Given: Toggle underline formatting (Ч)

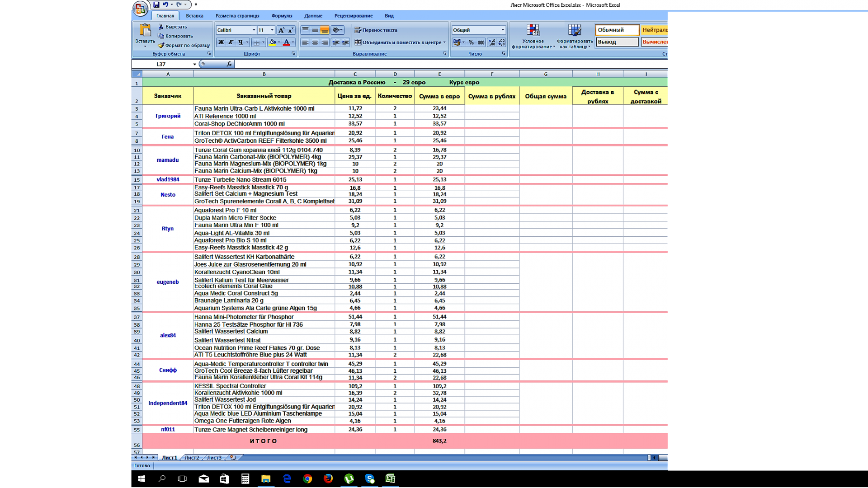Looking at the screenshot, I should click(x=241, y=42).
